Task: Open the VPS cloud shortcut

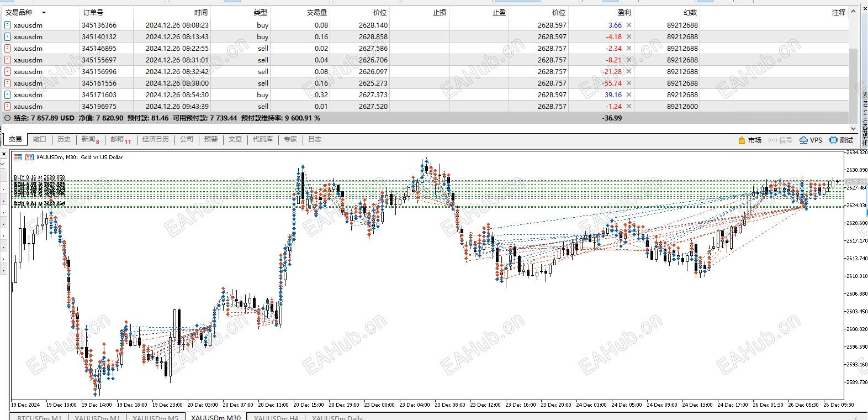Action: [811, 140]
